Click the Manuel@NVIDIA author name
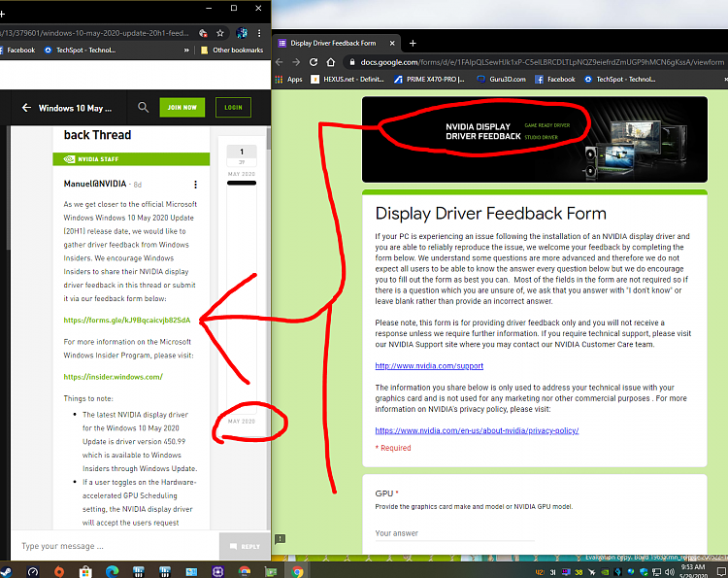 (95, 184)
